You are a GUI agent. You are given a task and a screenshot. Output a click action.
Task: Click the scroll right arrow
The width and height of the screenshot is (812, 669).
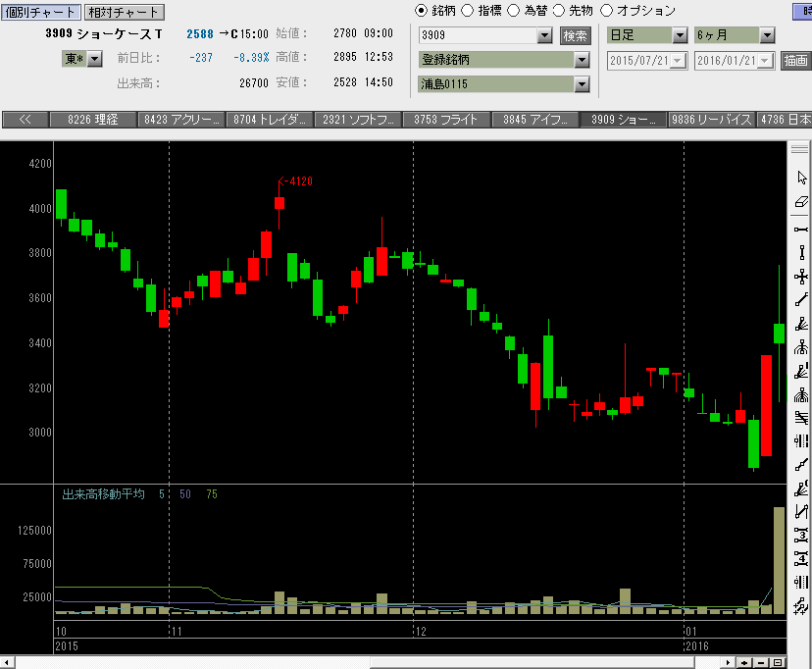[728, 662]
